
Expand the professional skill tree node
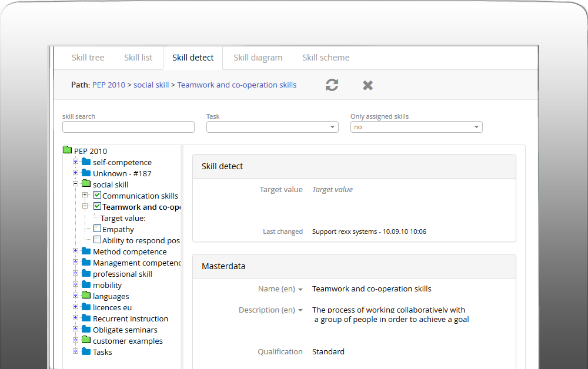tap(75, 273)
